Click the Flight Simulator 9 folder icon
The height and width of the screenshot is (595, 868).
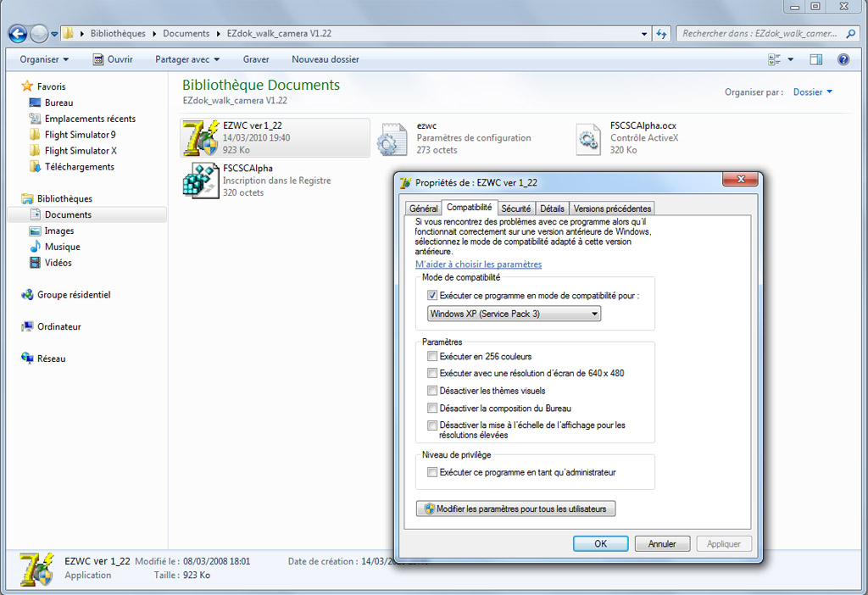35,135
